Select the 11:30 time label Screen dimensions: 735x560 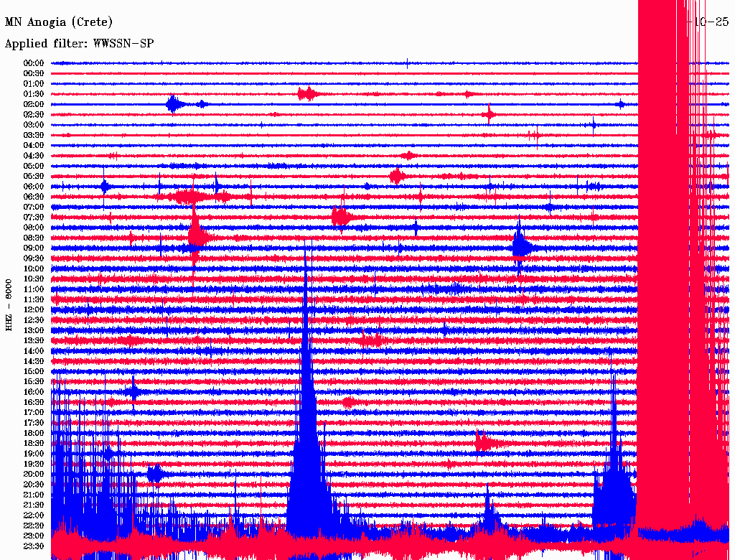pos(34,299)
